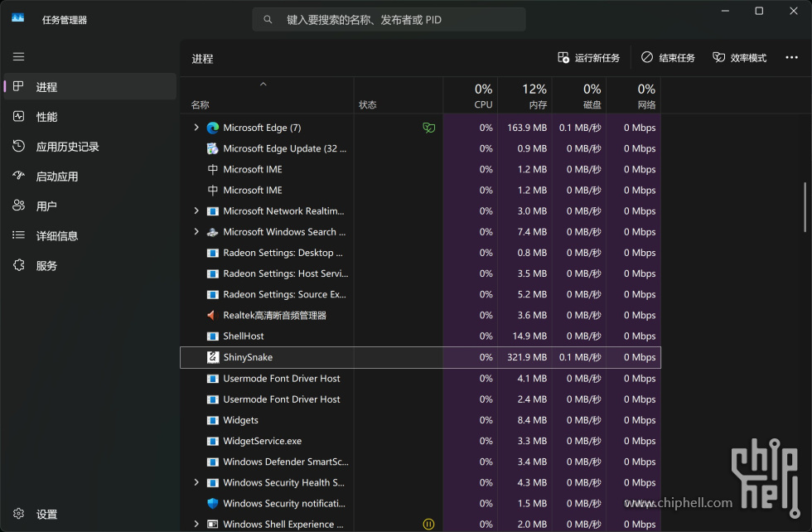Expand Microsoft Windows Search process group
Viewport: 812px width, 532px height.
pyautogui.click(x=196, y=232)
